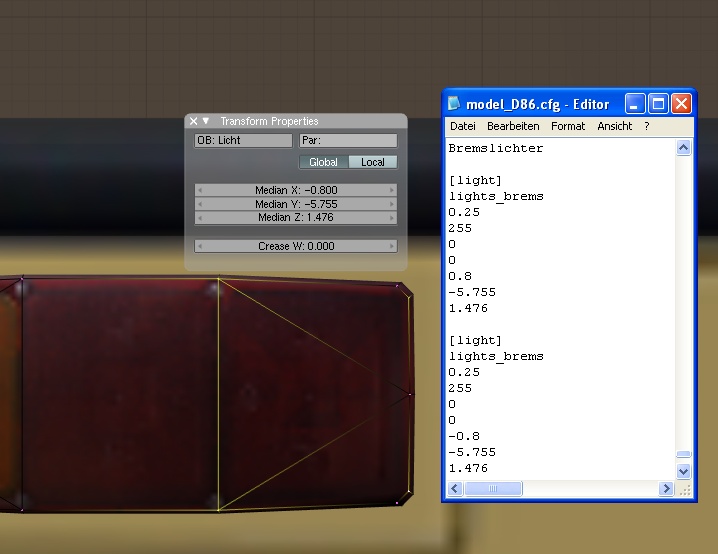
Task: Increase Median Y value with right arrow
Action: click(x=392, y=204)
